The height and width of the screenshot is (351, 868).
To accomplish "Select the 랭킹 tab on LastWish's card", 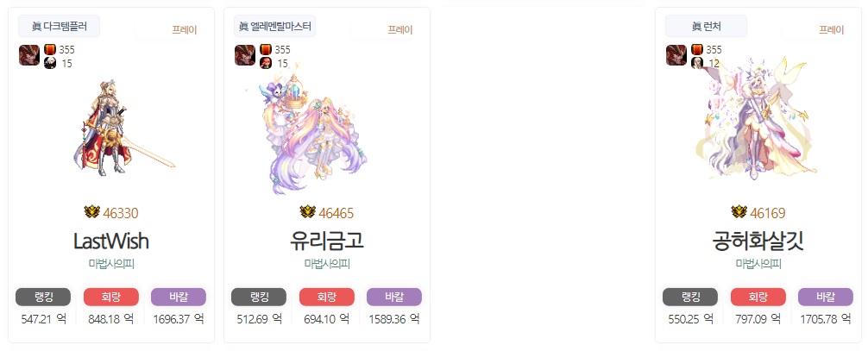I will pos(43,297).
